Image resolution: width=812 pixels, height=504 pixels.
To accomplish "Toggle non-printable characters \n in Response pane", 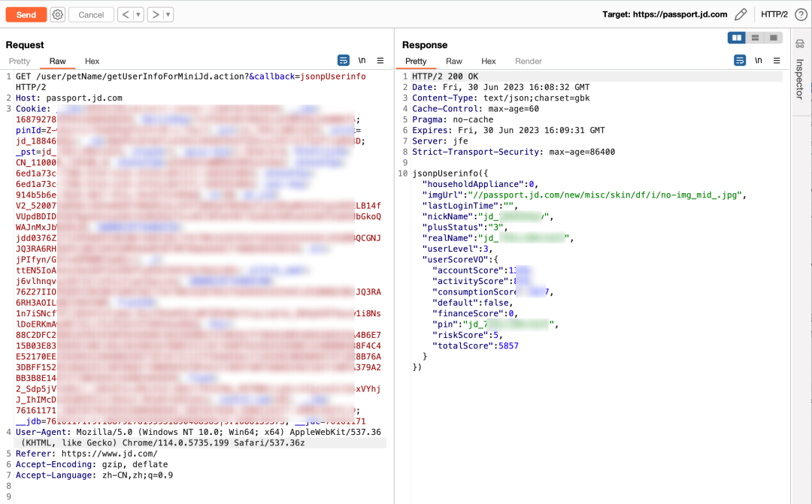I will (x=758, y=61).
